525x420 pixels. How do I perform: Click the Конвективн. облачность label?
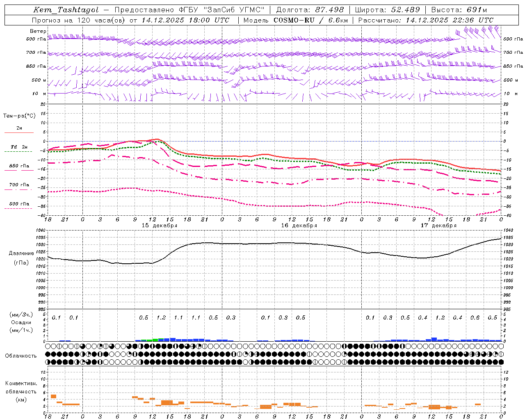21,391
